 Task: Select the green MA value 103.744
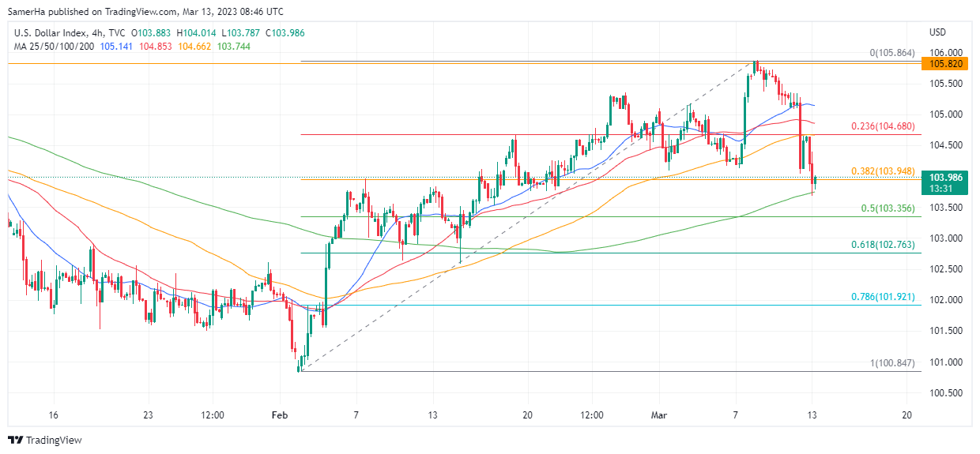coord(233,47)
